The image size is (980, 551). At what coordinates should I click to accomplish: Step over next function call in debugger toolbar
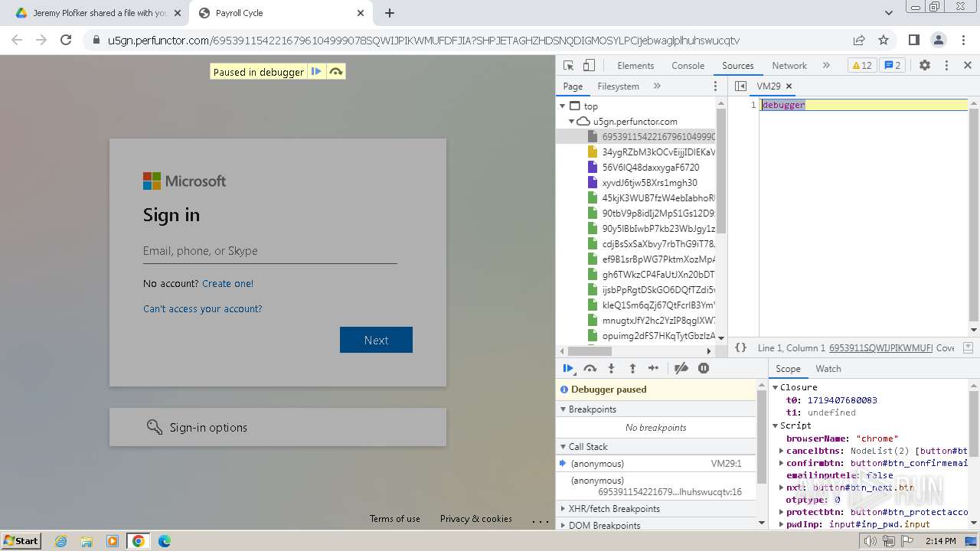(590, 368)
